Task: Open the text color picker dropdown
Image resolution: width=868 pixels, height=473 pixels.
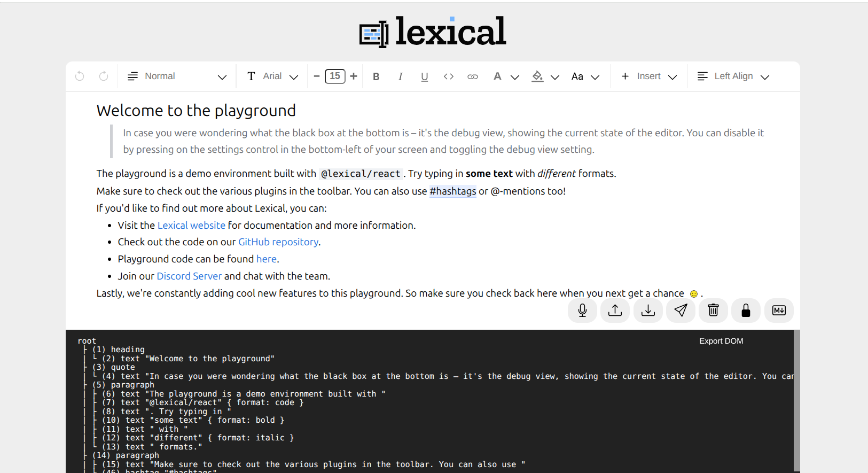Action: pyautogui.click(x=506, y=76)
